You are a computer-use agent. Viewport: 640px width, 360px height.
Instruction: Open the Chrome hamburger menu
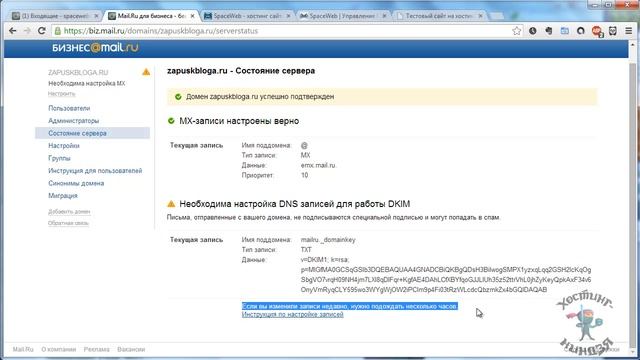[629, 31]
